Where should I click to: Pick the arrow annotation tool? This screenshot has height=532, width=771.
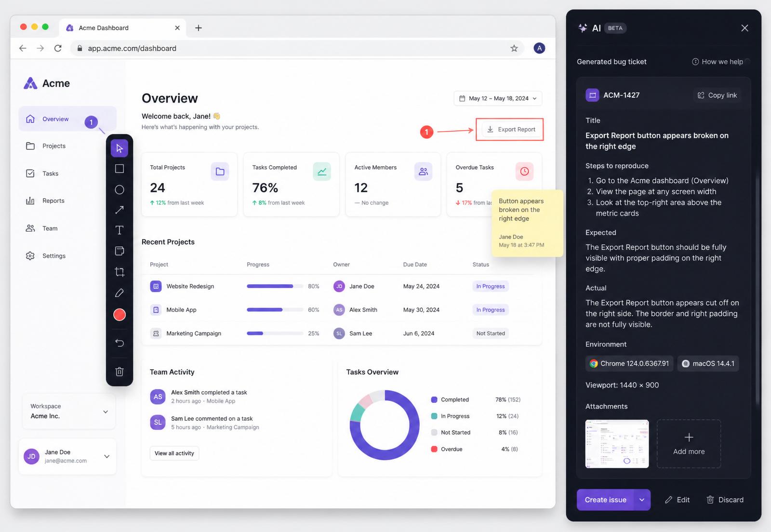click(x=120, y=210)
